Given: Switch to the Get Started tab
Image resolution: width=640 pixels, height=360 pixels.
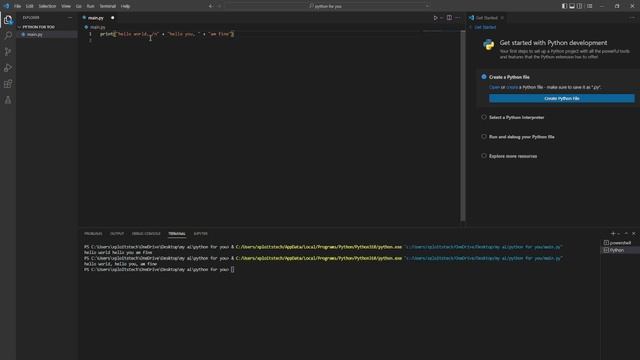Looking at the screenshot, I should point(487,18).
